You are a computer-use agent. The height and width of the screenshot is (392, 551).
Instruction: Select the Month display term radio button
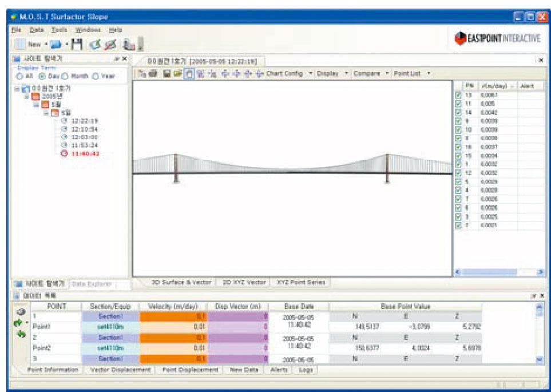pos(65,76)
